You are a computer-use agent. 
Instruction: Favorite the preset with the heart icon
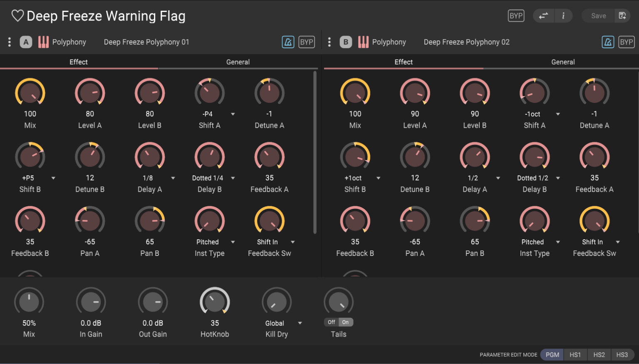pyautogui.click(x=17, y=16)
